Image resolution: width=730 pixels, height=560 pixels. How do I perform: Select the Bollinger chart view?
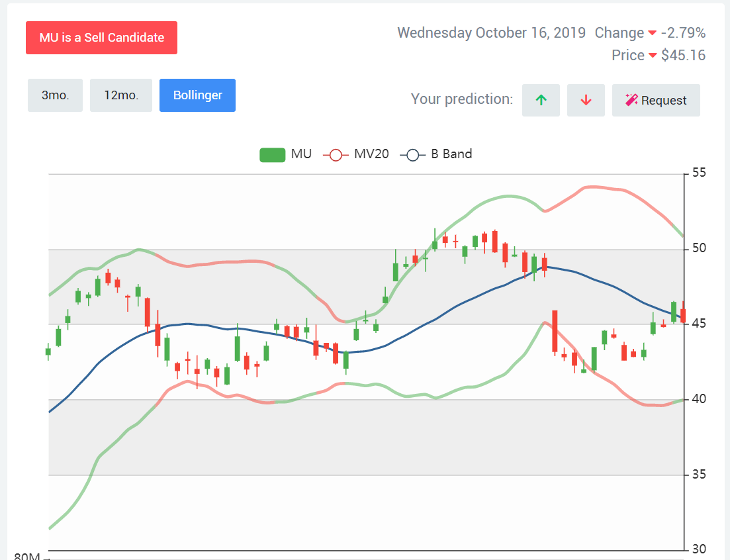coord(197,95)
